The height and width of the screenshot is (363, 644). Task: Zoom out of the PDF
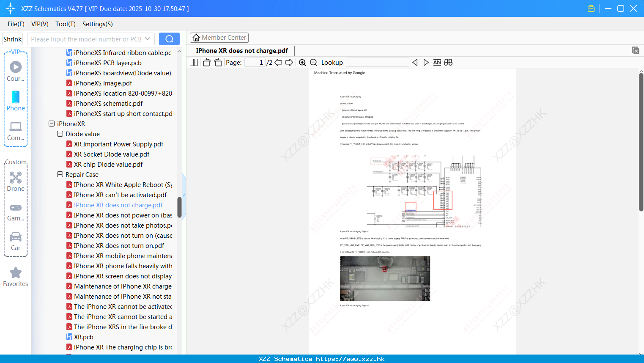click(314, 63)
